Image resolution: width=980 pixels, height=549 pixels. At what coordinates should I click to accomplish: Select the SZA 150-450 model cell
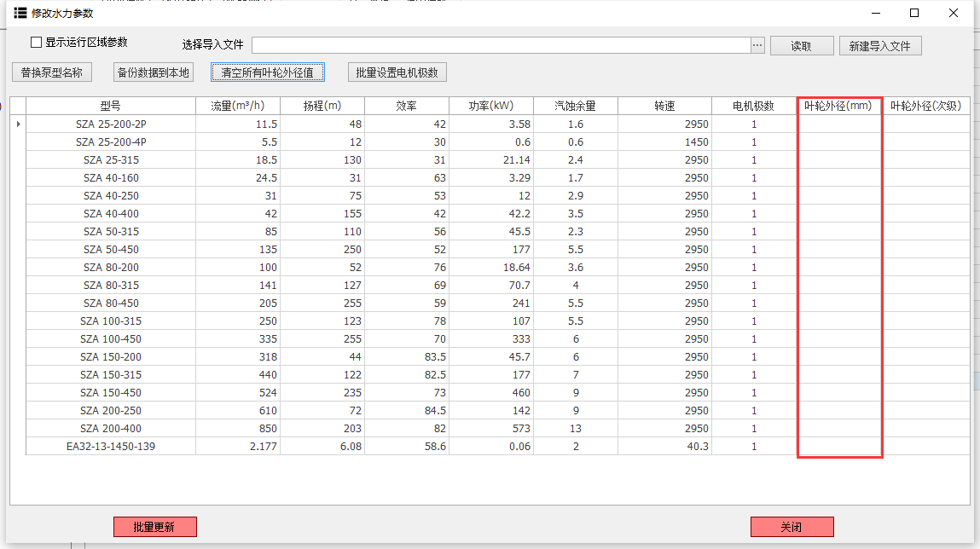[111, 393]
